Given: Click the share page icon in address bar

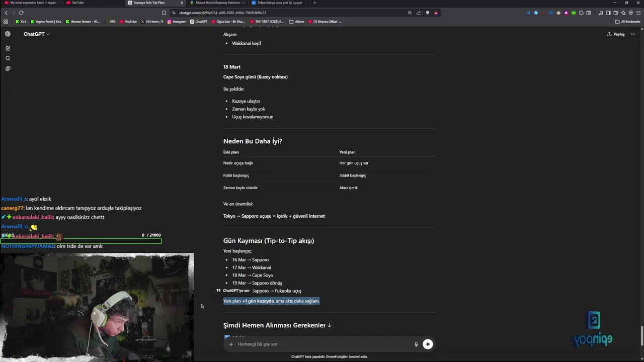Looking at the screenshot, I should coord(419,13).
